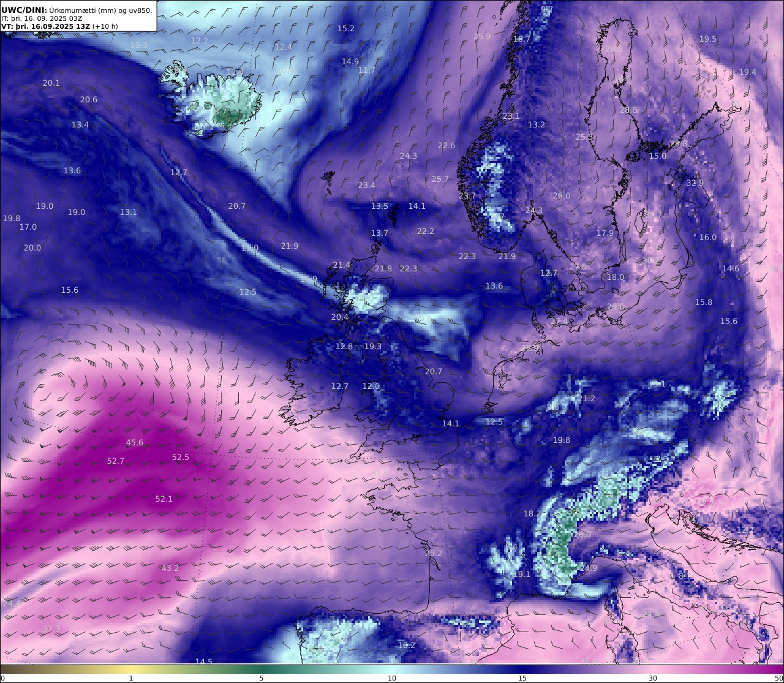Image resolution: width=784 pixels, height=683 pixels.
Task: Click the 32.9 value over the Baltics
Action: (695, 183)
